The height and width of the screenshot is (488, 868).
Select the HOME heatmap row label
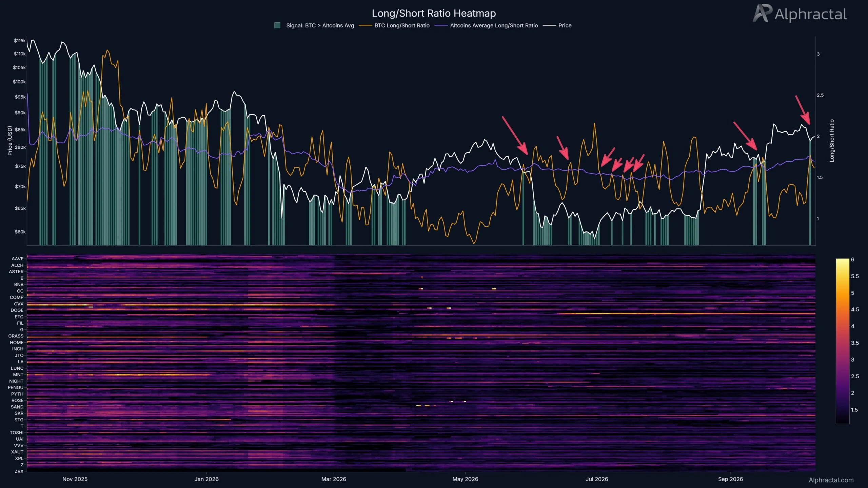[x=17, y=342]
